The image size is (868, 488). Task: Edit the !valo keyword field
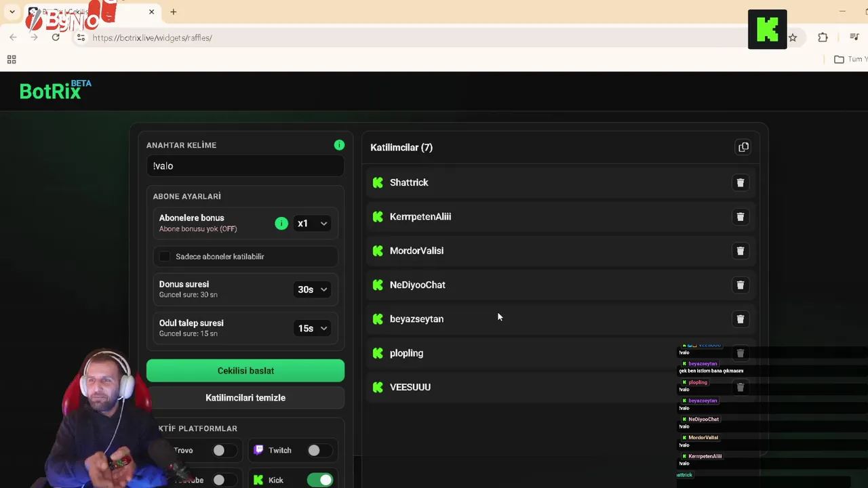pyautogui.click(x=245, y=166)
